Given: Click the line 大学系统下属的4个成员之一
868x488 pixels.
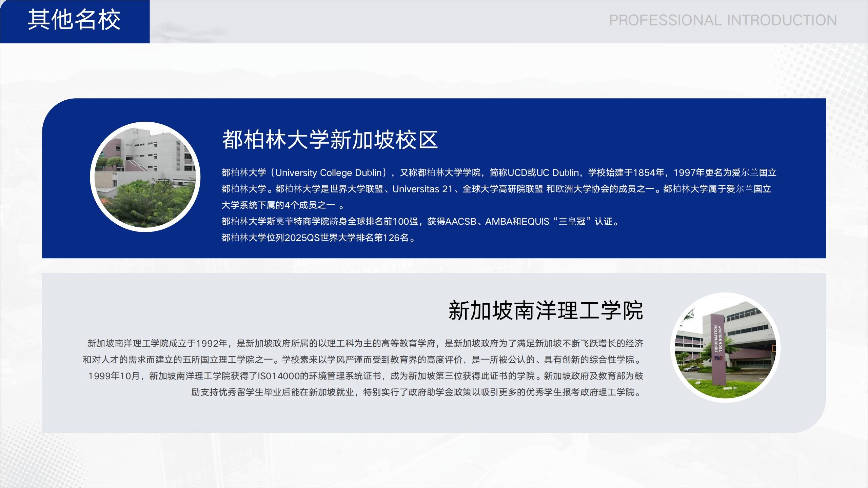Looking at the screenshot, I should [x=283, y=205].
